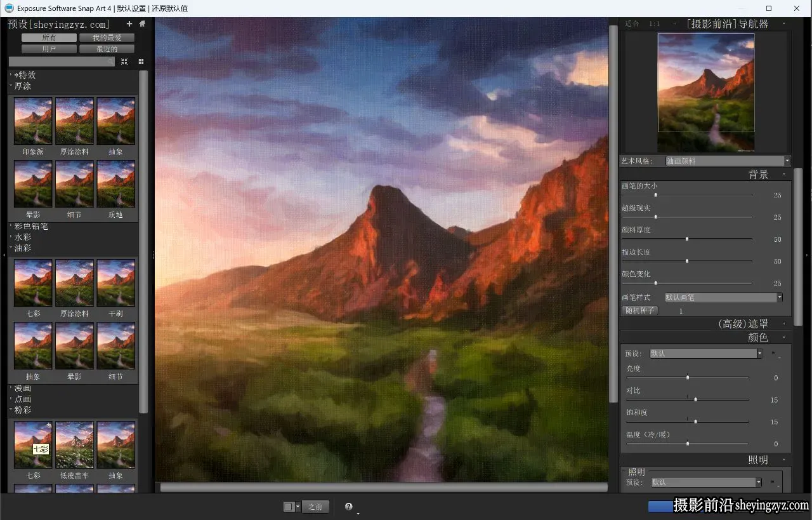812x520 pixels.
Task: Select the 质地 preset thumbnail under 厚涂
Action: (x=115, y=184)
